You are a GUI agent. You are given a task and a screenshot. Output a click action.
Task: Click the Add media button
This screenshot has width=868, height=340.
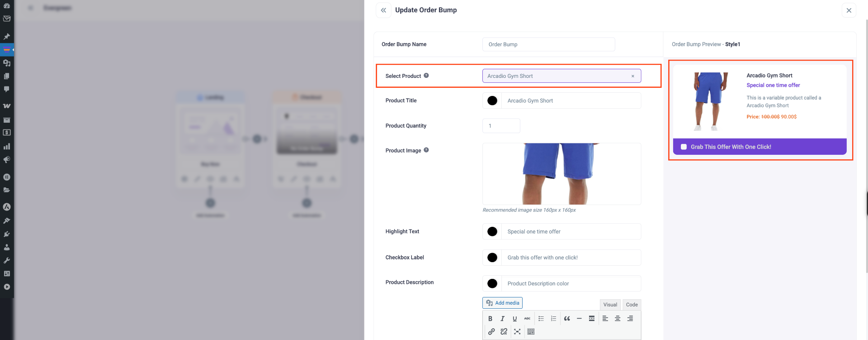(502, 303)
